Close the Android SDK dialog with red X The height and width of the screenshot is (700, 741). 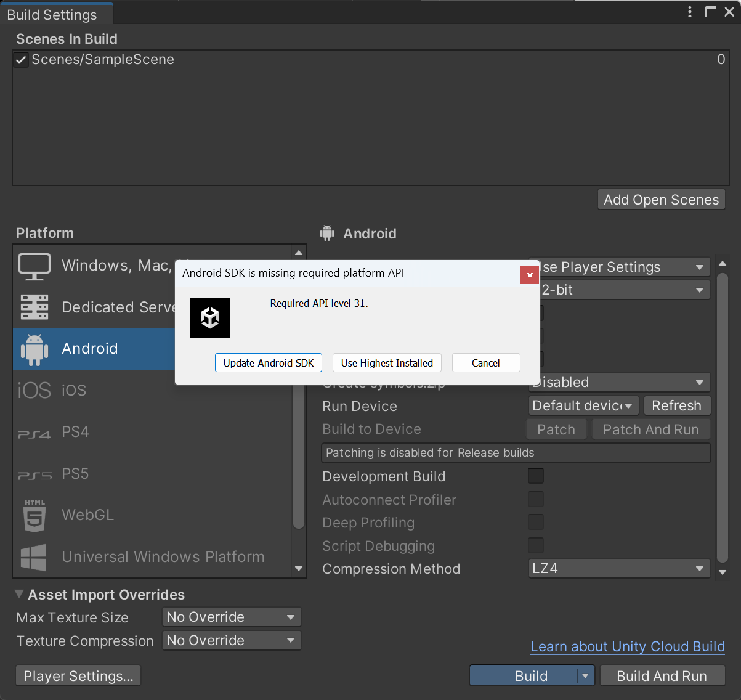pos(530,275)
